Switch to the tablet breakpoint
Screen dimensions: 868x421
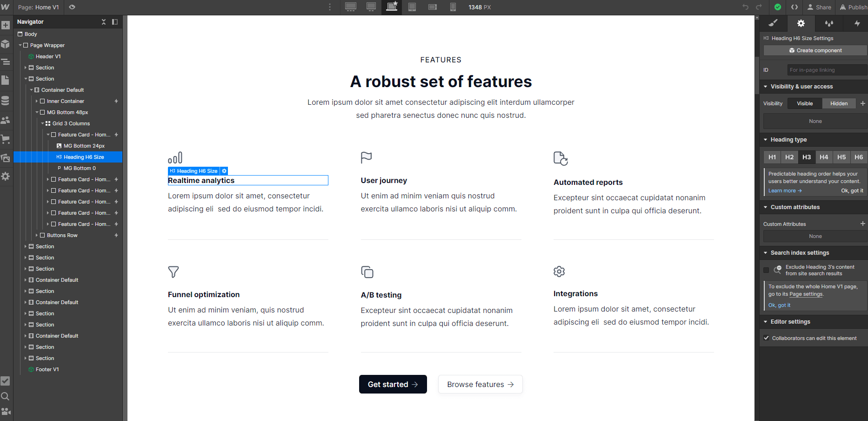[412, 7]
